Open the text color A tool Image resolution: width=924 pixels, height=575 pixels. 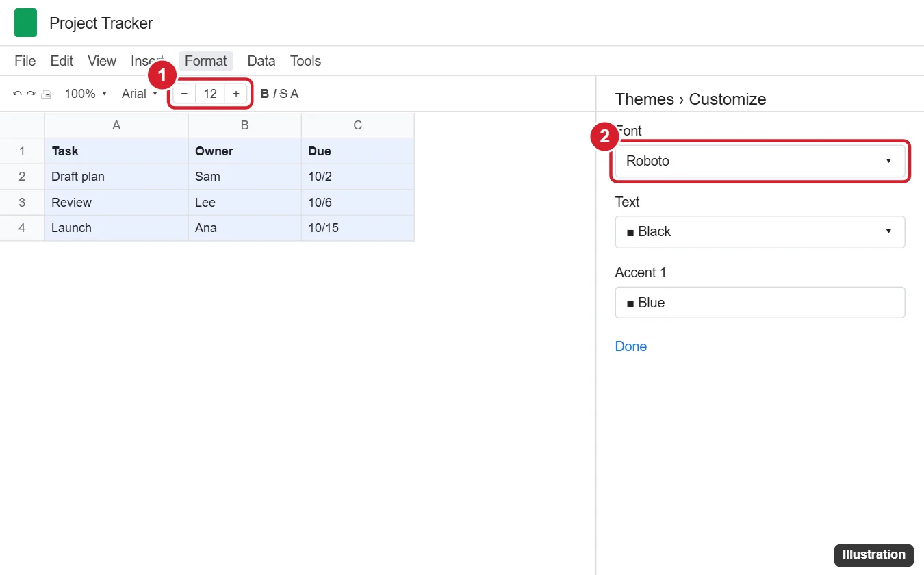click(294, 94)
